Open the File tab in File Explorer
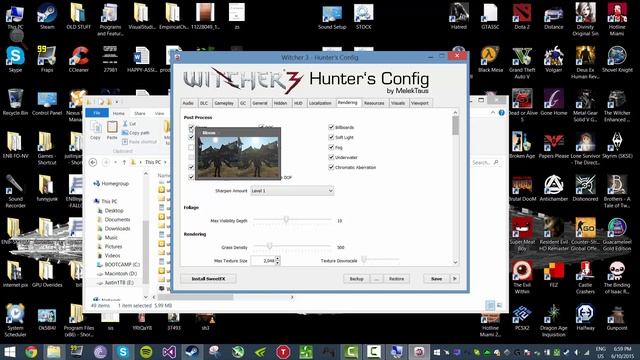Screen dimensions: 640x360 point(97,113)
